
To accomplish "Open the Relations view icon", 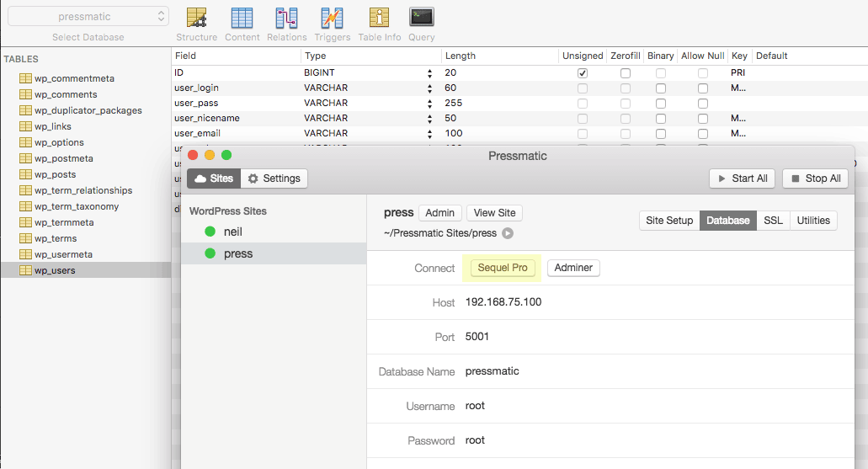I will tap(287, 19).
